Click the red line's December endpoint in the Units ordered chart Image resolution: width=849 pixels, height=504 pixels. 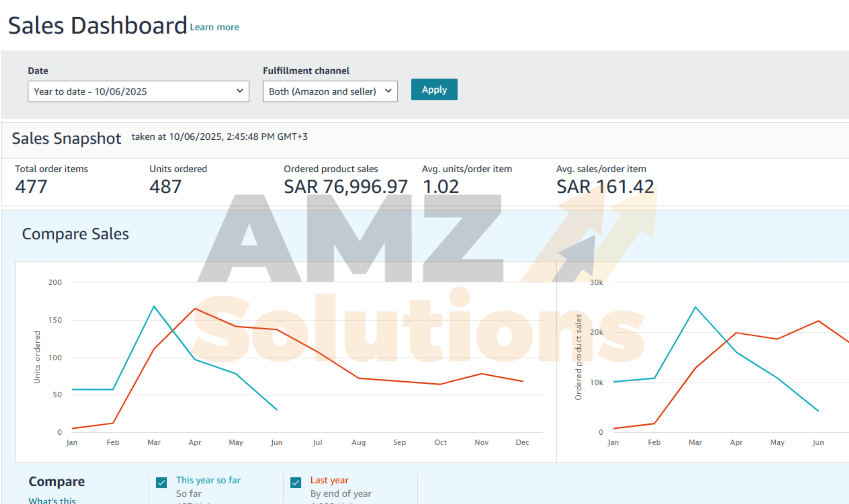click(522, 381)
